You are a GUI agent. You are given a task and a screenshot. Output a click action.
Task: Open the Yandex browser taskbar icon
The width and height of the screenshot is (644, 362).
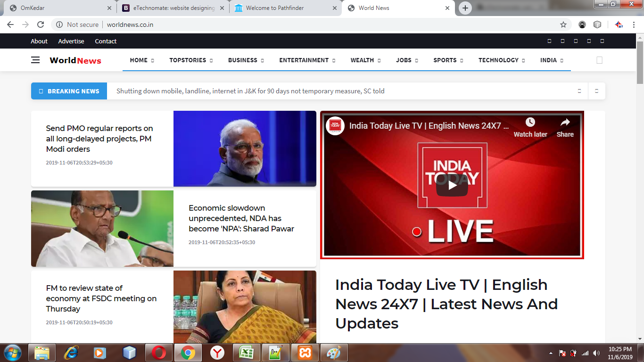(217, 353)
